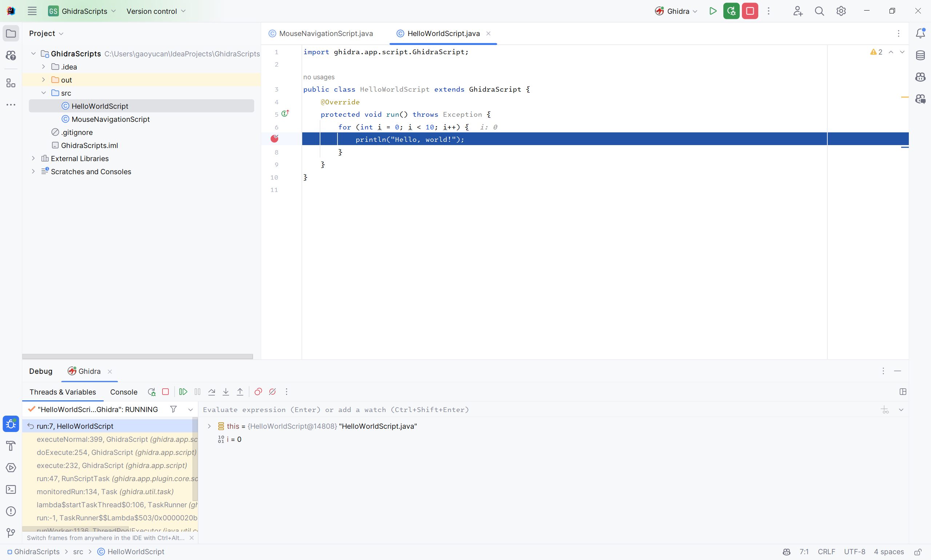Open thread selector dropdown chevron
This screenshot has width=931, height=560.
[190, 409]
